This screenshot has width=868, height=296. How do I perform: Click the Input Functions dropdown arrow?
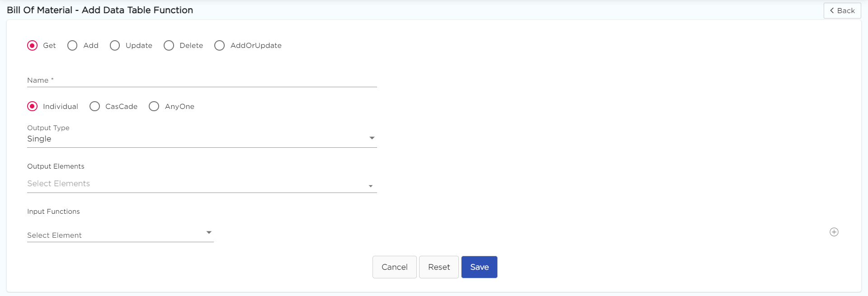pos(209,233)
